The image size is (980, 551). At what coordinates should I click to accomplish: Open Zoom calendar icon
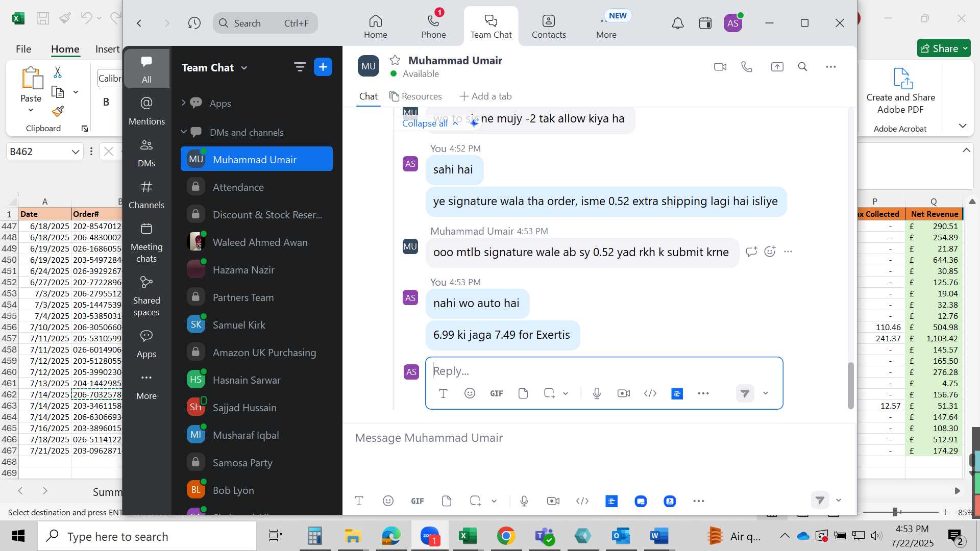tap(705, 23)
